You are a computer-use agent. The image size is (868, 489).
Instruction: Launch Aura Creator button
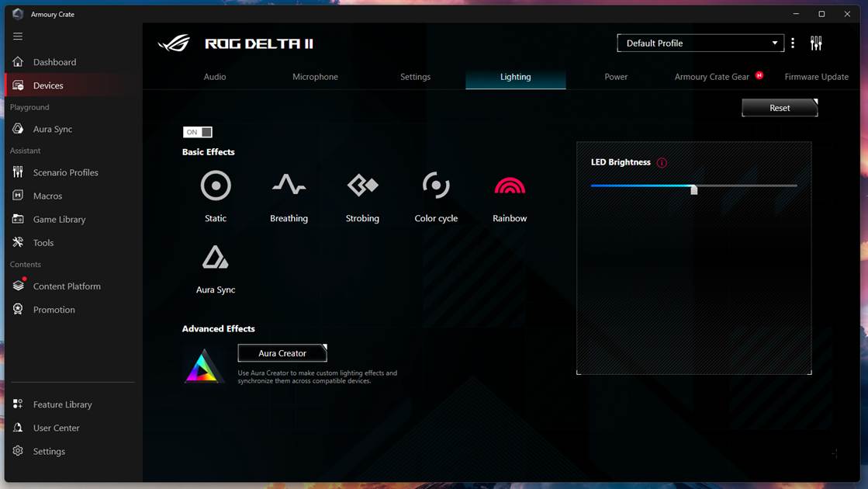pyautogui.click(x=282, y=352)
